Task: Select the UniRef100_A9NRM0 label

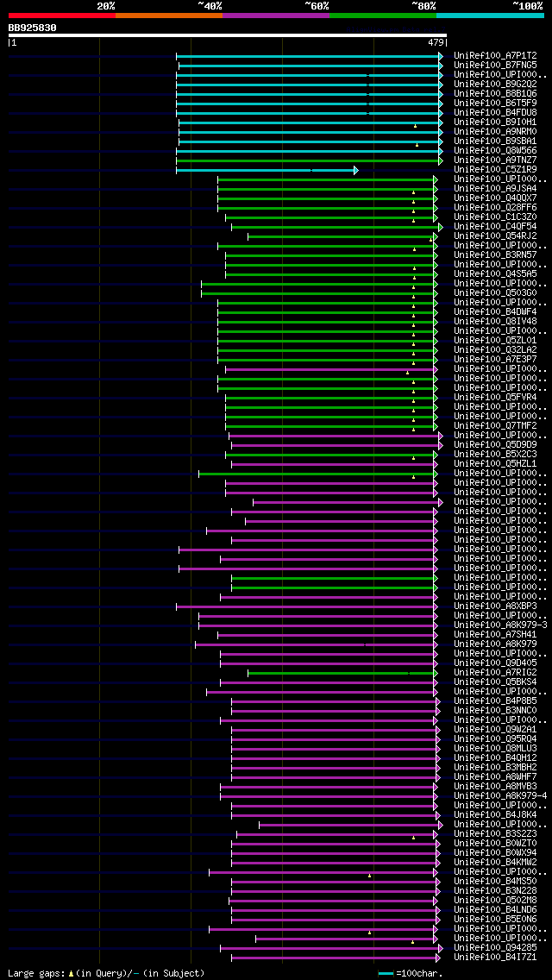Action: tap(495, 132)
